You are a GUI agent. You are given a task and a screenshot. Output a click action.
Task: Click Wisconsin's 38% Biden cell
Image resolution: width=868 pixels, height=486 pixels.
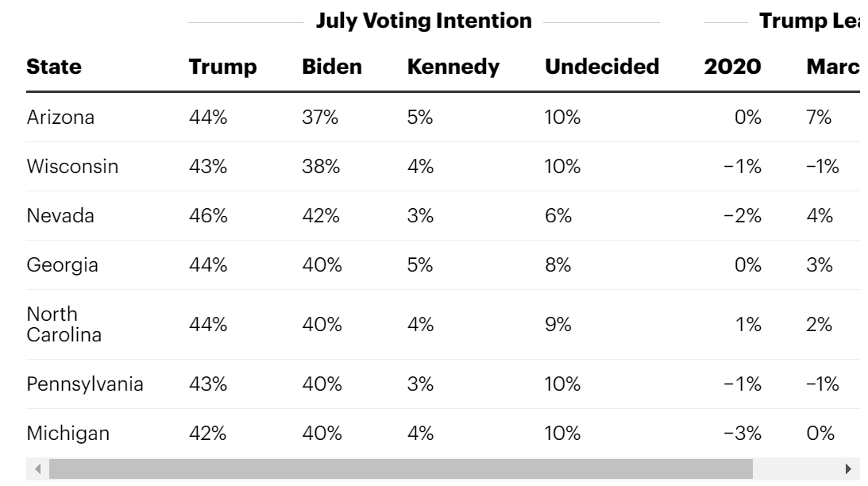click(321, 167)
